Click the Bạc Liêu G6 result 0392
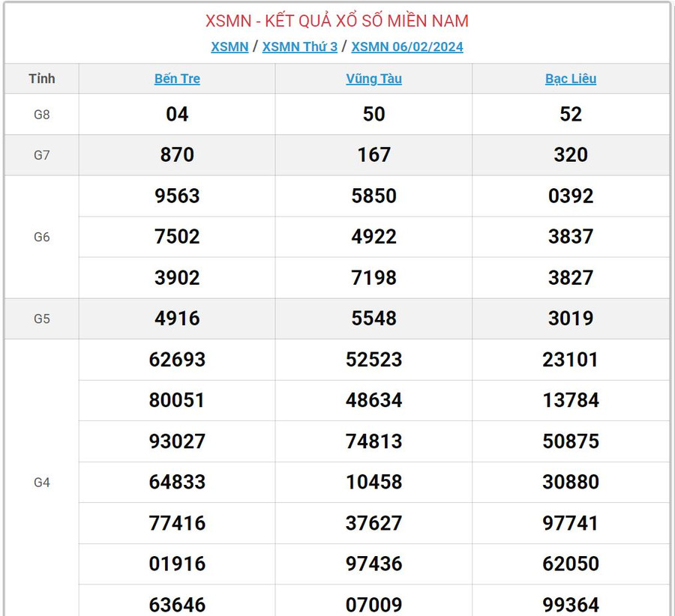 (x=571, y=196)
